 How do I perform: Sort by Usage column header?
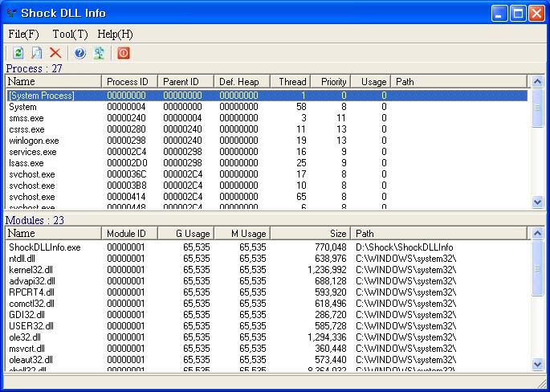(x=371, y=81)
